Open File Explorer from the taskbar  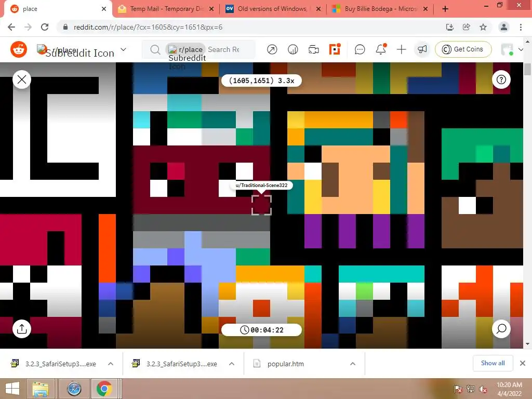coord(41,389)
